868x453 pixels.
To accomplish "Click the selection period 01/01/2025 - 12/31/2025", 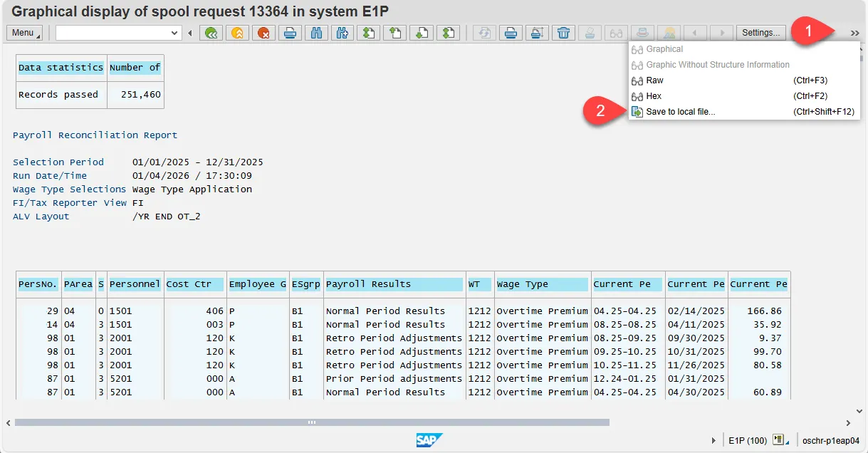I will click(x=198, y=162).
